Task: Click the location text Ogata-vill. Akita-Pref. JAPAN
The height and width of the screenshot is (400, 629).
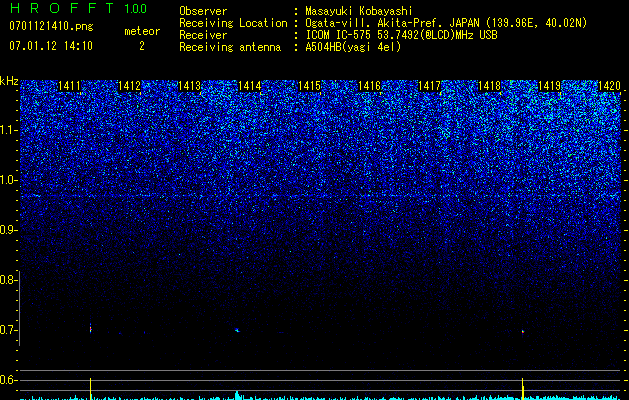Action: click(392, 23)
